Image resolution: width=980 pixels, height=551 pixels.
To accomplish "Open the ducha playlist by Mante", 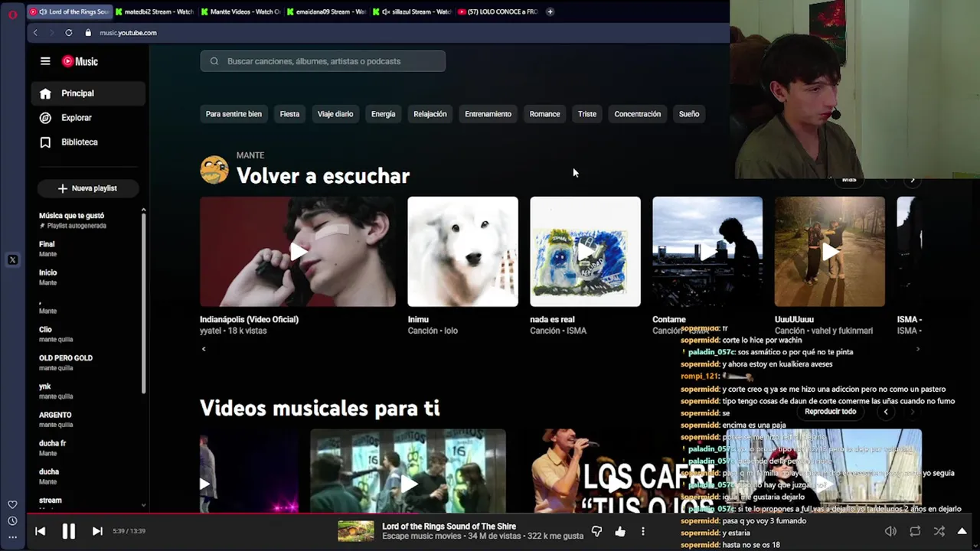I will [88, 476].
